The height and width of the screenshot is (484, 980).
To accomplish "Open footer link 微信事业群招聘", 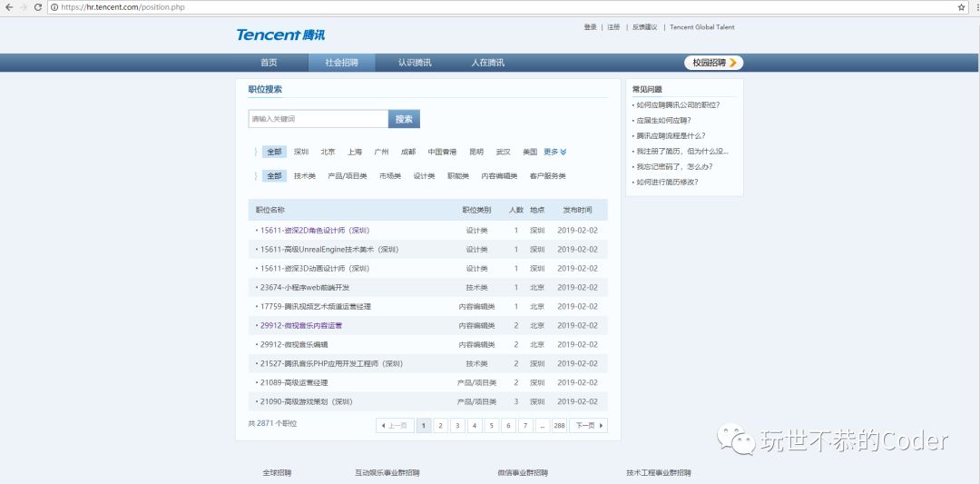I will 524,473.
